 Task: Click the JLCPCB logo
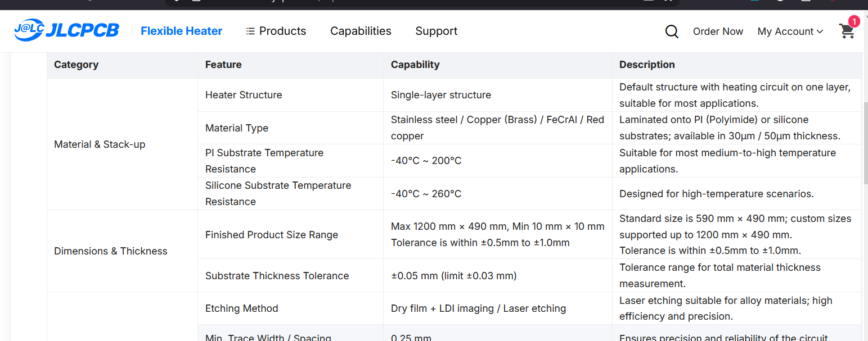(66, 30)
